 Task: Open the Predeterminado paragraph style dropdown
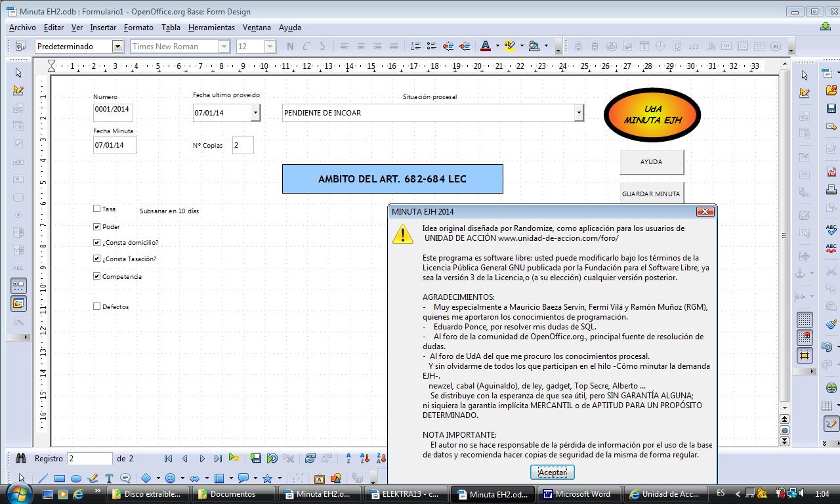pos(117,46)
